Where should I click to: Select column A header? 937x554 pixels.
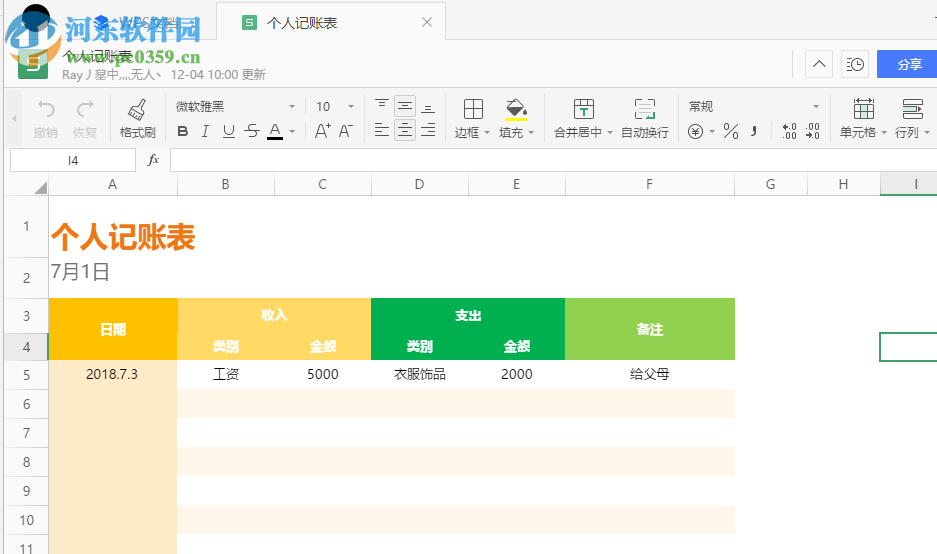coord(113,184)
